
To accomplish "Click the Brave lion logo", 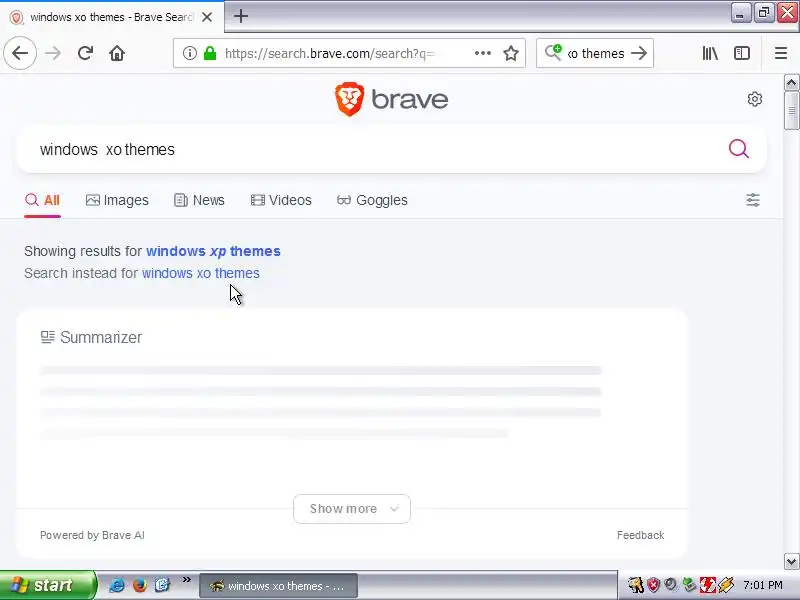I will pyautogui.click(x=349, y=99).
